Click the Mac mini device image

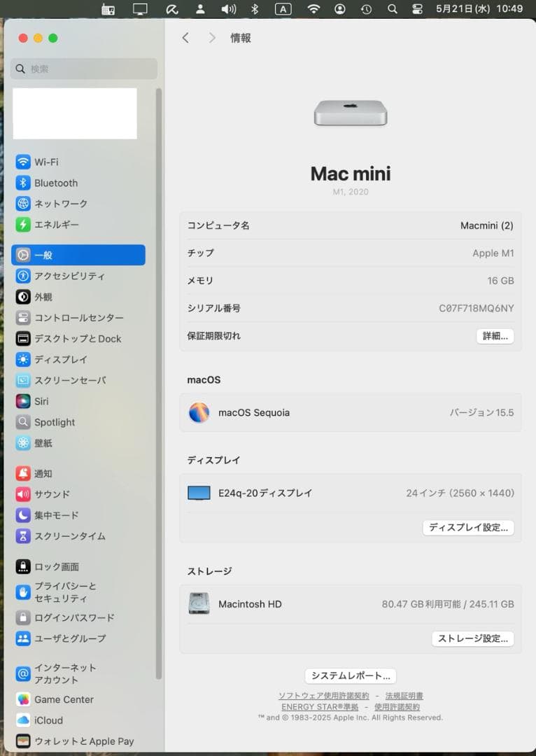351,113
